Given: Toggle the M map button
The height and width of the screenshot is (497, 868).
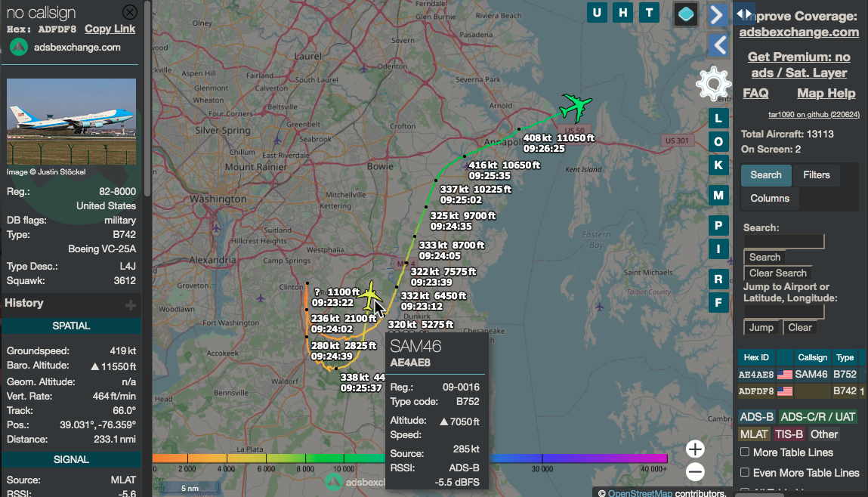Looking at the screenshot, I should click(718, 195).
